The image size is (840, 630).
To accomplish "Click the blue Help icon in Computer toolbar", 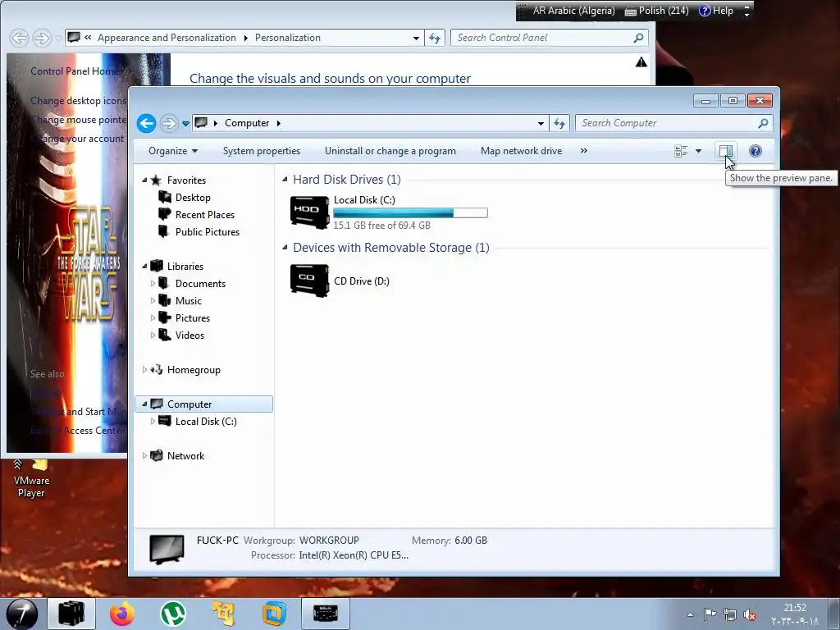I will point(756,151).
